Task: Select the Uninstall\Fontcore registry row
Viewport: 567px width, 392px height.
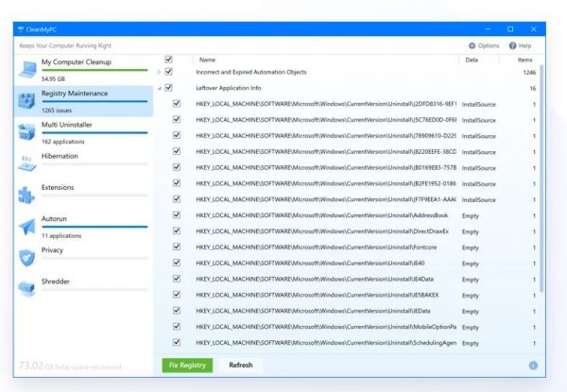Action: [349, 247]
